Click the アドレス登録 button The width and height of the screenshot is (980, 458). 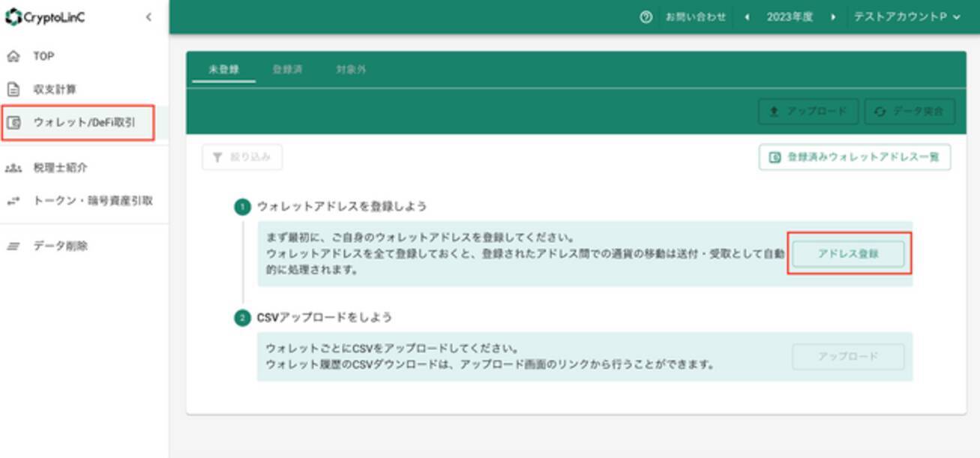(x=848, y=253)
